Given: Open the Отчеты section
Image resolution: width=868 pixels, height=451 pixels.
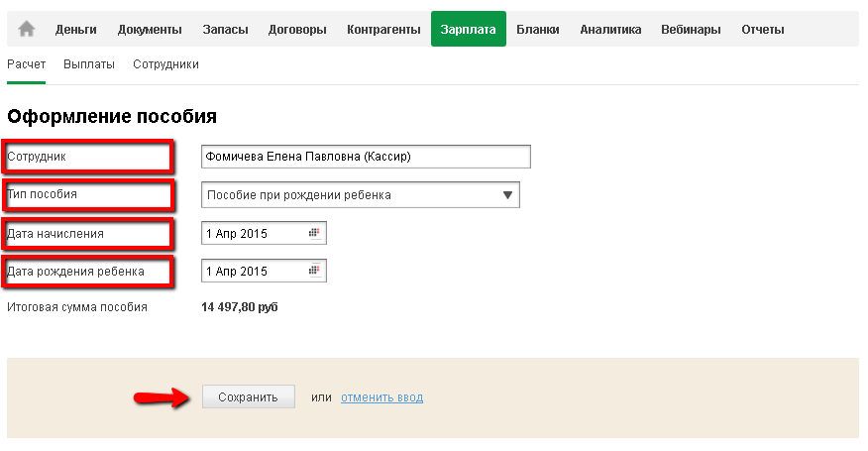Looking at the screenshot, I should 763,29.
